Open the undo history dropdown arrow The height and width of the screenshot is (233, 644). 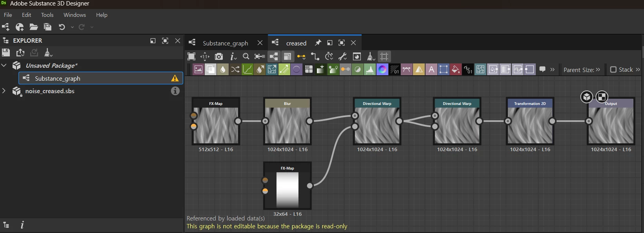pos(72,27)
